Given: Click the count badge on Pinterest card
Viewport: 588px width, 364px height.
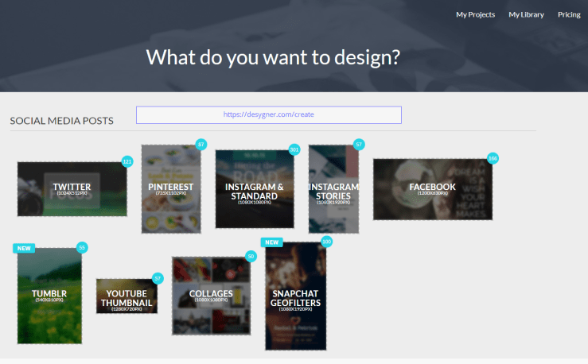Looking at the screenshot, I should tap(201, 145).
